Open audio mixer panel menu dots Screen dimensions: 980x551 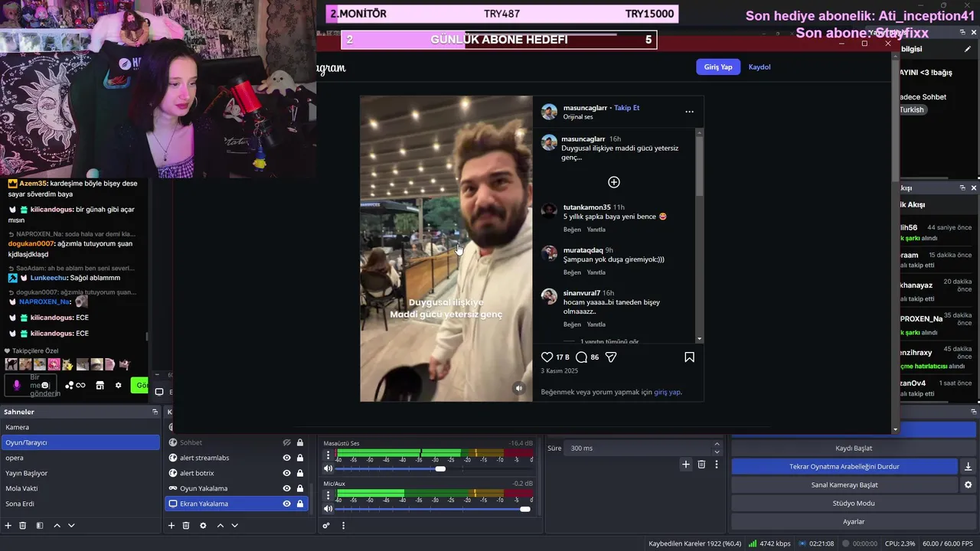click(x=343, y=526)
